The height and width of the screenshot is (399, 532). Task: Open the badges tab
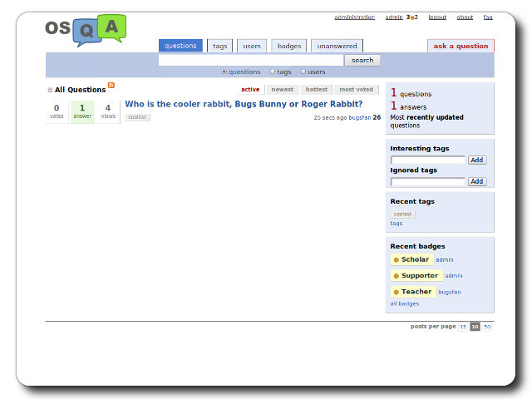pyautogui.click(x=288, y=47)
